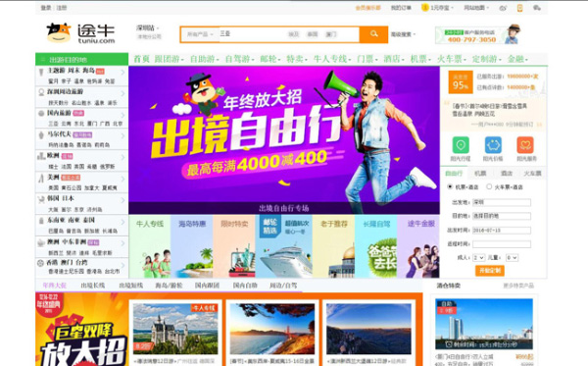The image size is (588, 366).
Task: Click the icon beside 马尔代夫
Action: pyautogui.click(x=41, y=134)
